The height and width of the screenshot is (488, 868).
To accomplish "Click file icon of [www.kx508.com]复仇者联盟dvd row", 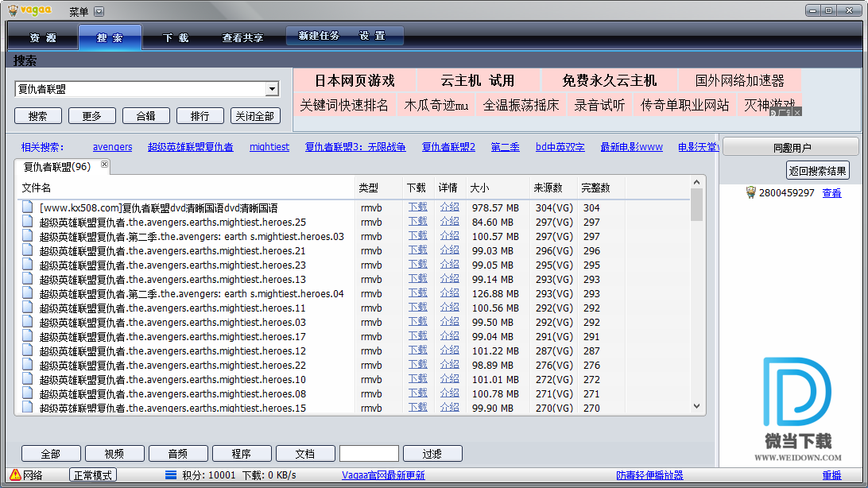I will 27,207.
